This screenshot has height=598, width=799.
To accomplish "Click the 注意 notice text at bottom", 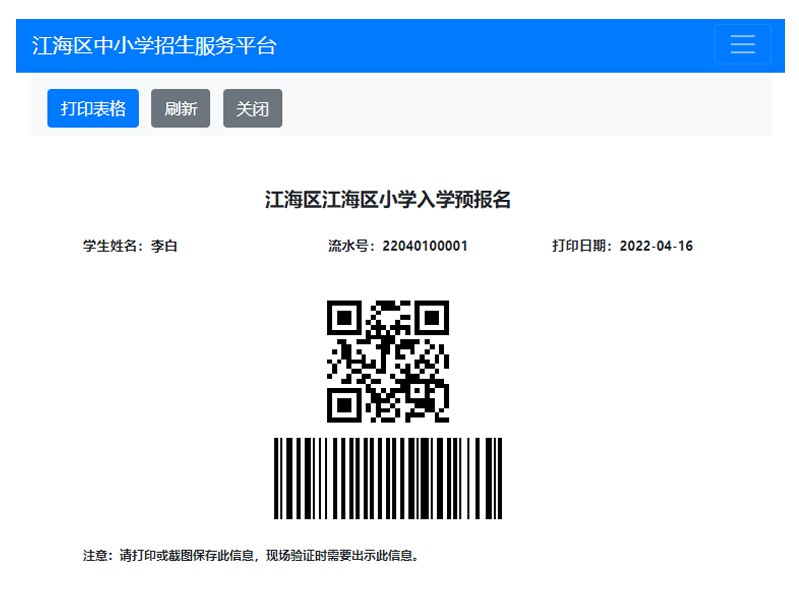I will click(251, 555).
